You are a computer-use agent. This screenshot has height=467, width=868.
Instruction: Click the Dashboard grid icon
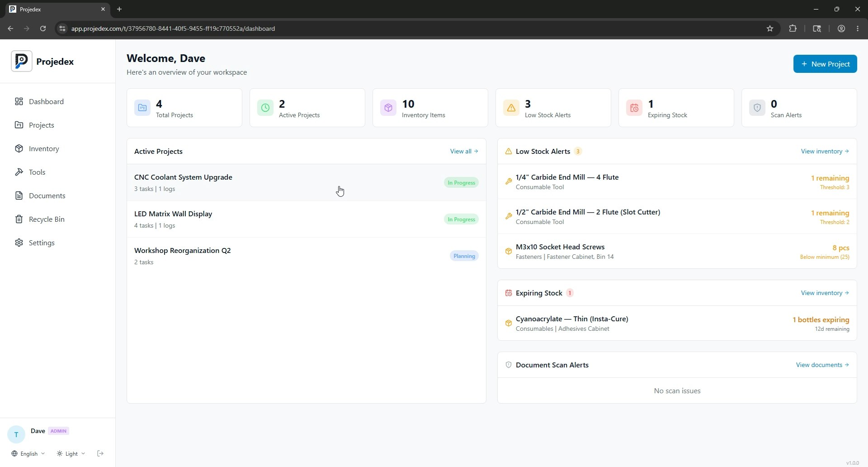coord(19,101)
